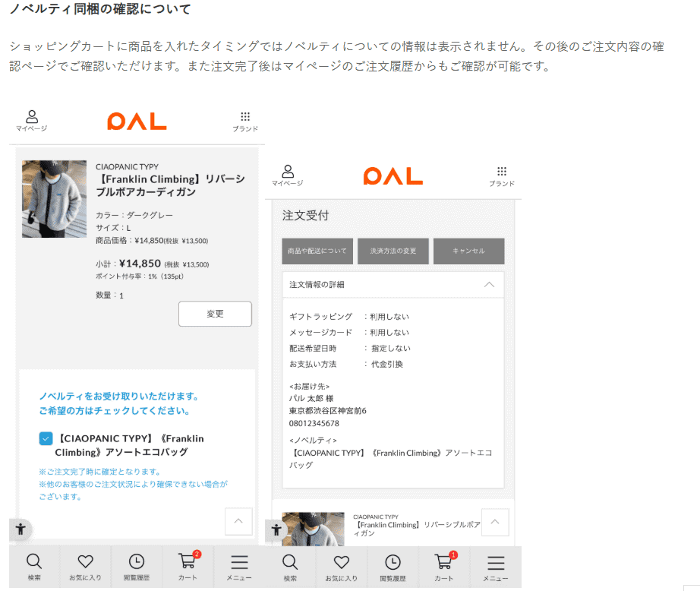700x591 pixels.
Task: Click 商品や配送について button
Action: (x=317, y=251)
